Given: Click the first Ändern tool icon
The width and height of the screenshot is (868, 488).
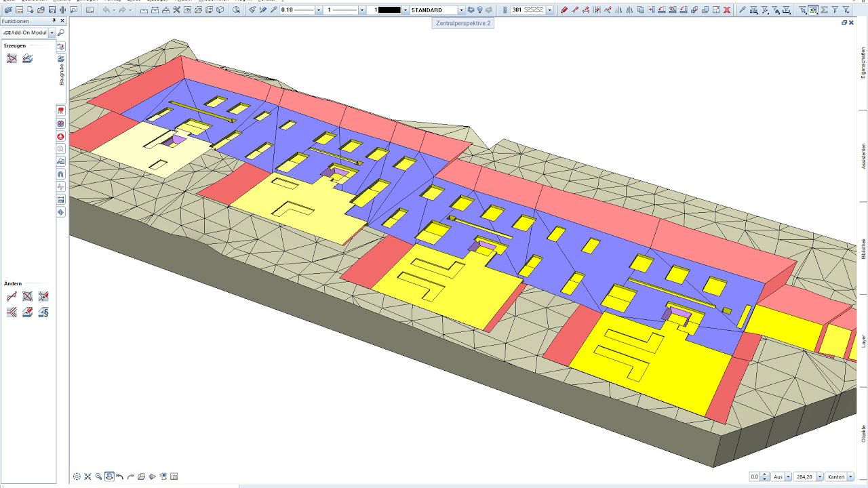Looking at the screenshot, I should 12,296.
